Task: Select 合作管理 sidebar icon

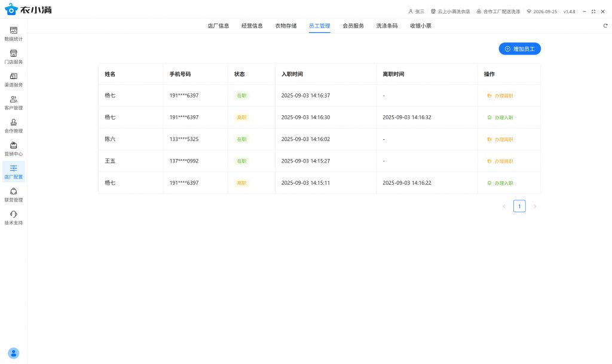Action: tap(13, 126)
